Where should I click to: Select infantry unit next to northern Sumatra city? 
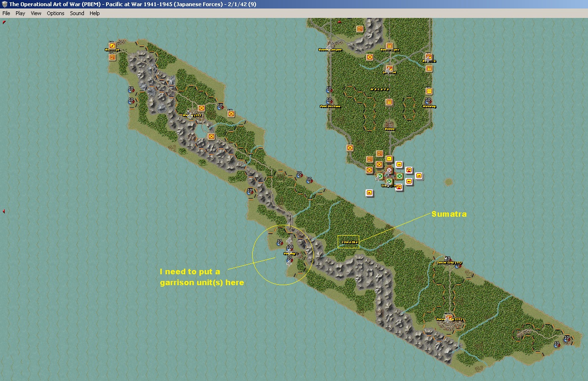(202, 108)
